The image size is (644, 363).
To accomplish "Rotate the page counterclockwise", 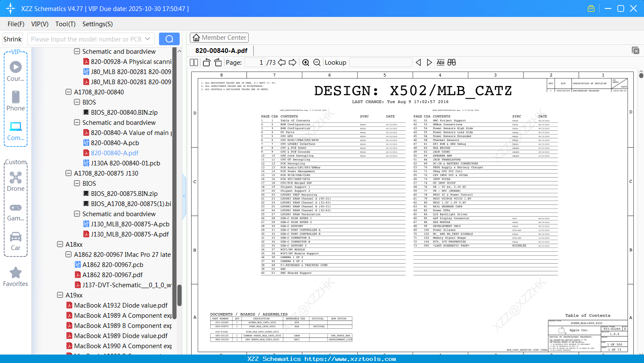I will coord(207,63).
